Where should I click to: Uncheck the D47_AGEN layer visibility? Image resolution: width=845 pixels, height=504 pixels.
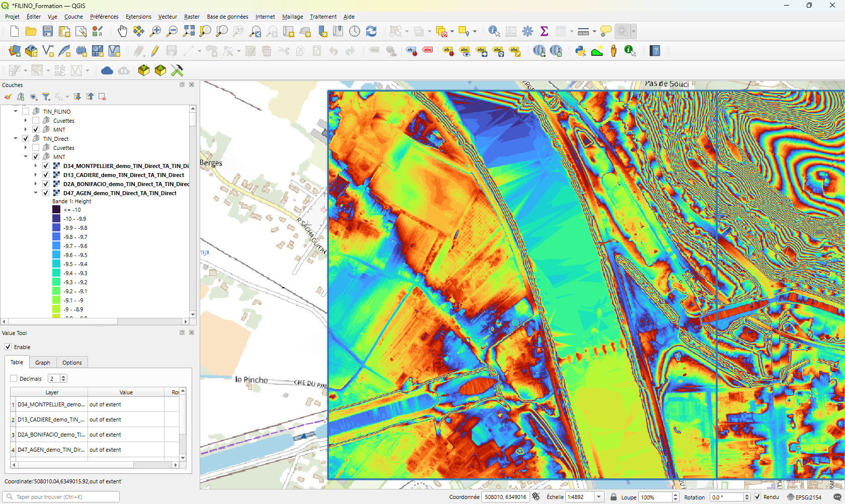pyautogui.click(x=46, y=193)
